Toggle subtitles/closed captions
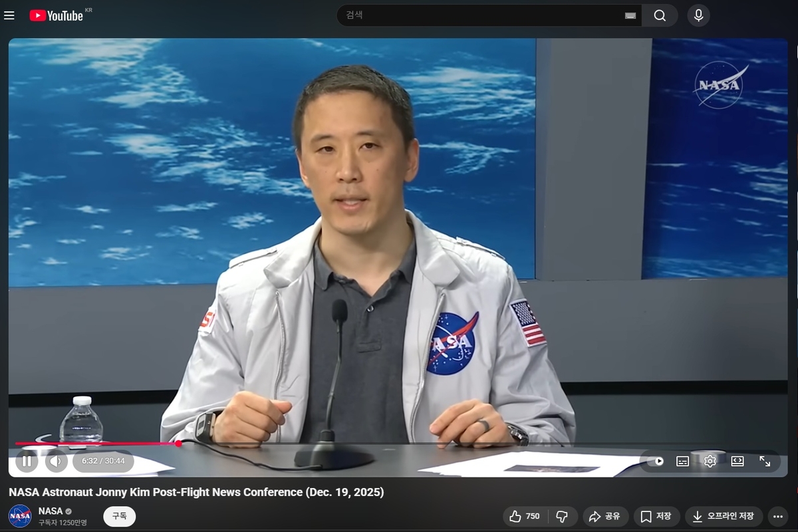The width and height of the screenshot is (798, 532). 682,461
